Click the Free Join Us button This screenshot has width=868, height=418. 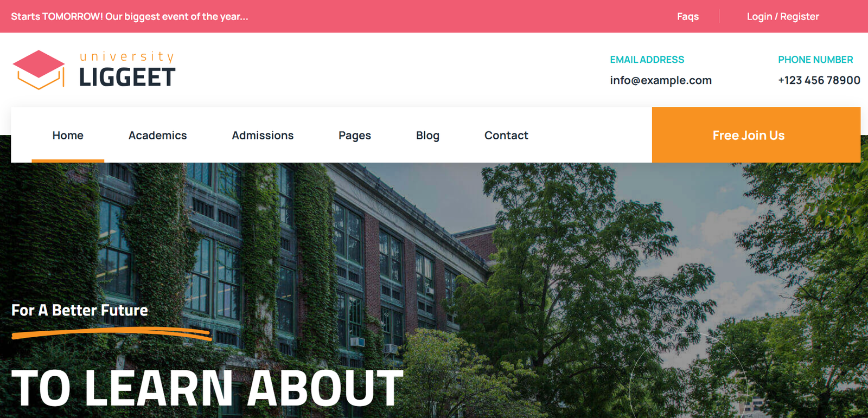(x=756, y=135)
